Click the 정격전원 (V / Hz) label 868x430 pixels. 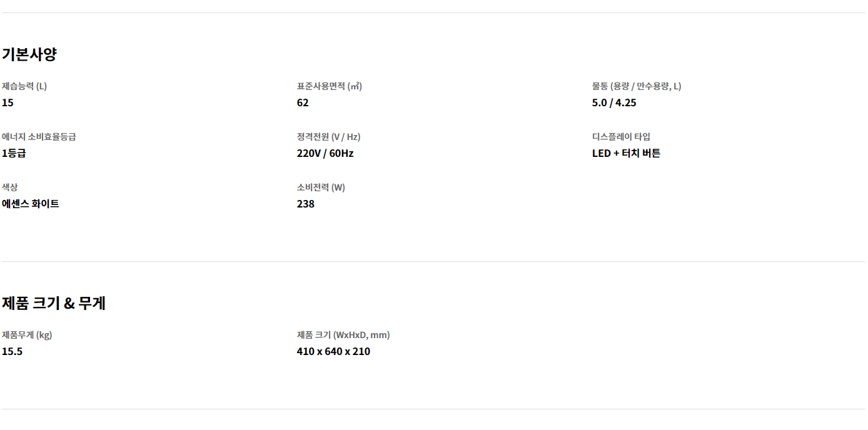click(x=328, y=137)
